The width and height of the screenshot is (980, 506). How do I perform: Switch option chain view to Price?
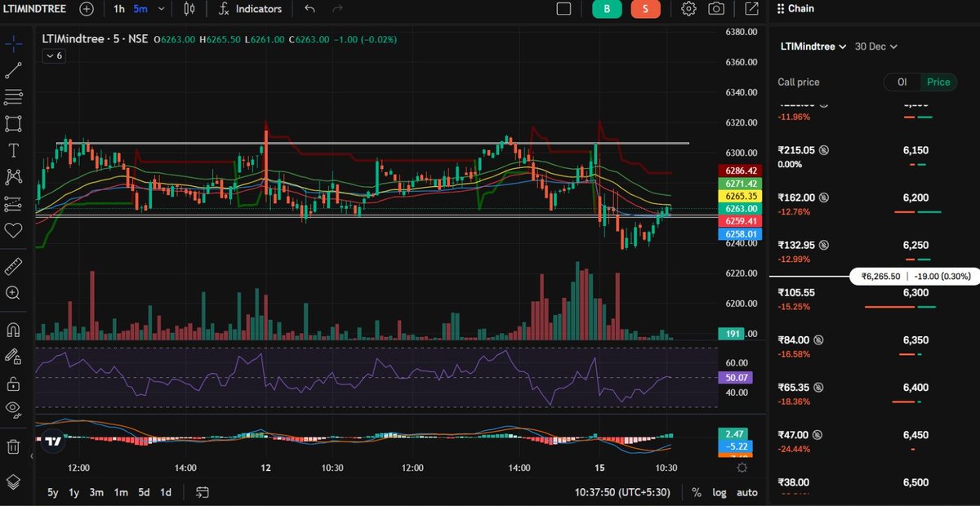tap(938, 82)
